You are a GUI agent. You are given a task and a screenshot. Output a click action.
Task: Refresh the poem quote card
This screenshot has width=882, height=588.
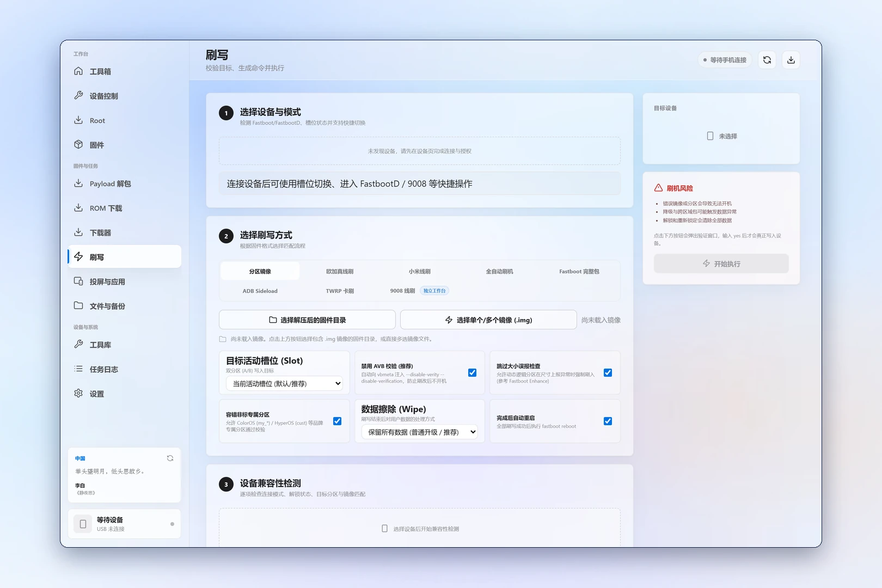[170, 458]
